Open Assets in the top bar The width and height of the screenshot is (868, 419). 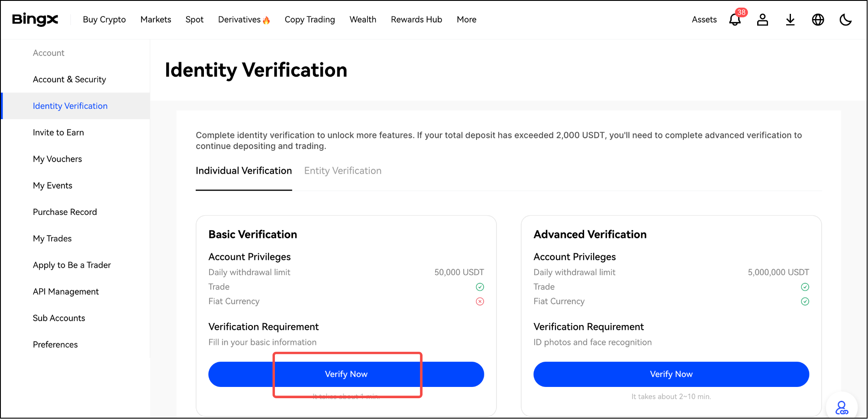pos(704,19)
